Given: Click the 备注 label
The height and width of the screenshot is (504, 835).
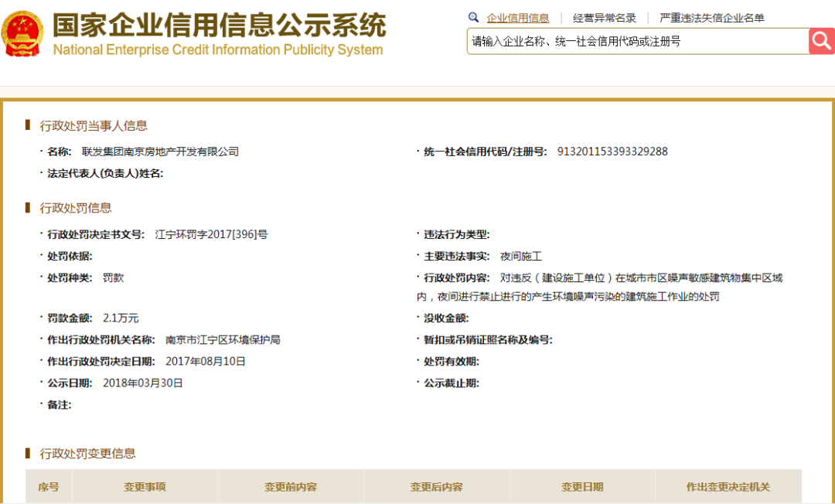Looking at the screenshot, I should [59, 405].
